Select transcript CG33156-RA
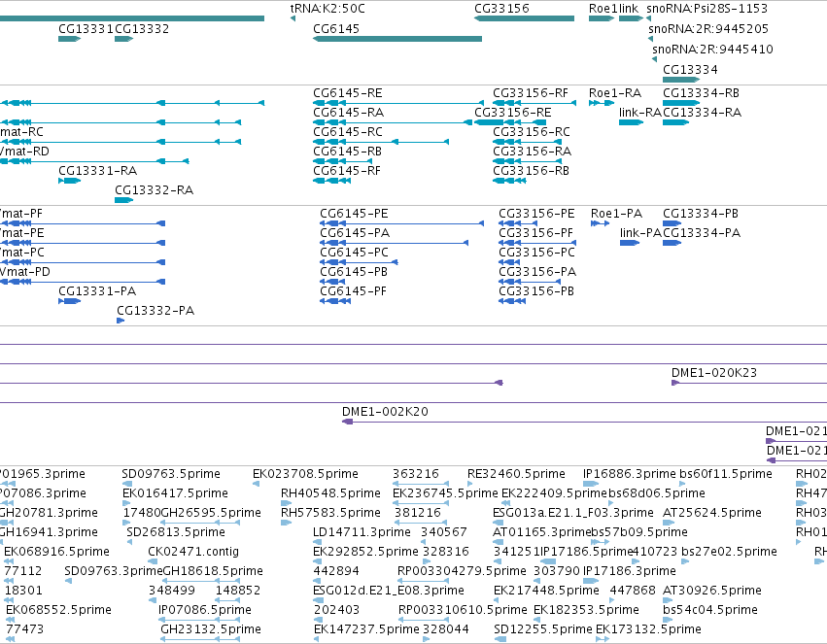This screenshot has width=827, height=644. tap(532, 152)
